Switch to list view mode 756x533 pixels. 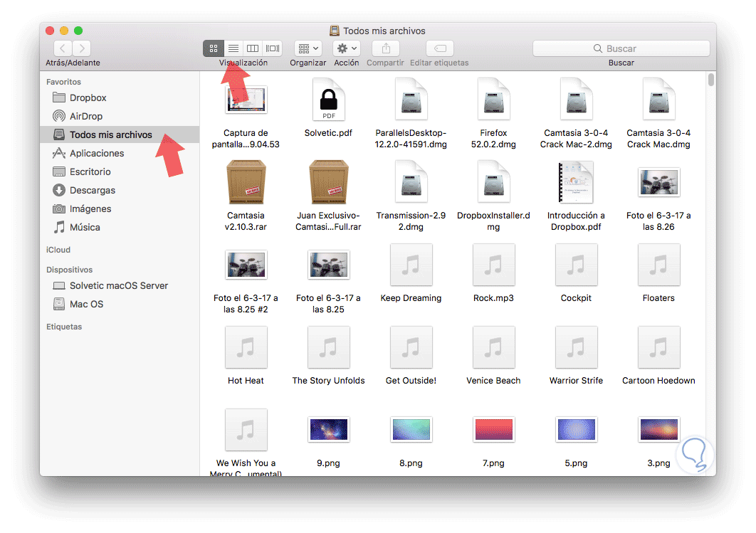233,48
